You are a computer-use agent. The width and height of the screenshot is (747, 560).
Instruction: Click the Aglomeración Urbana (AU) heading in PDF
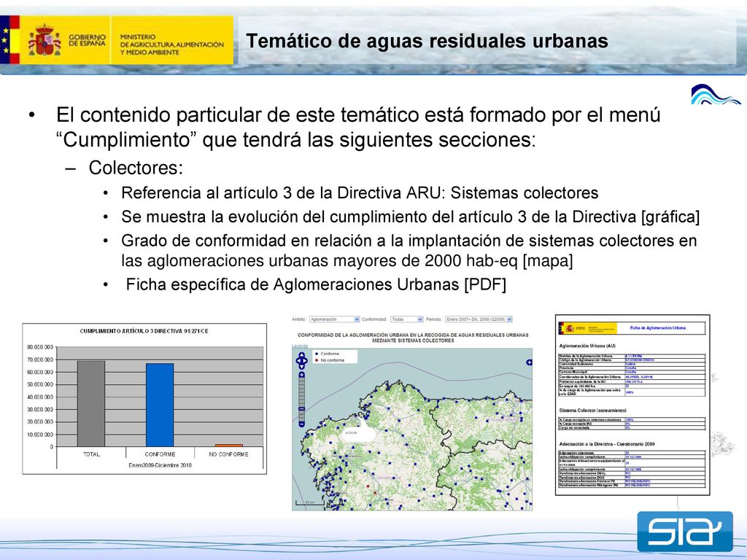[x=587, y=346]
